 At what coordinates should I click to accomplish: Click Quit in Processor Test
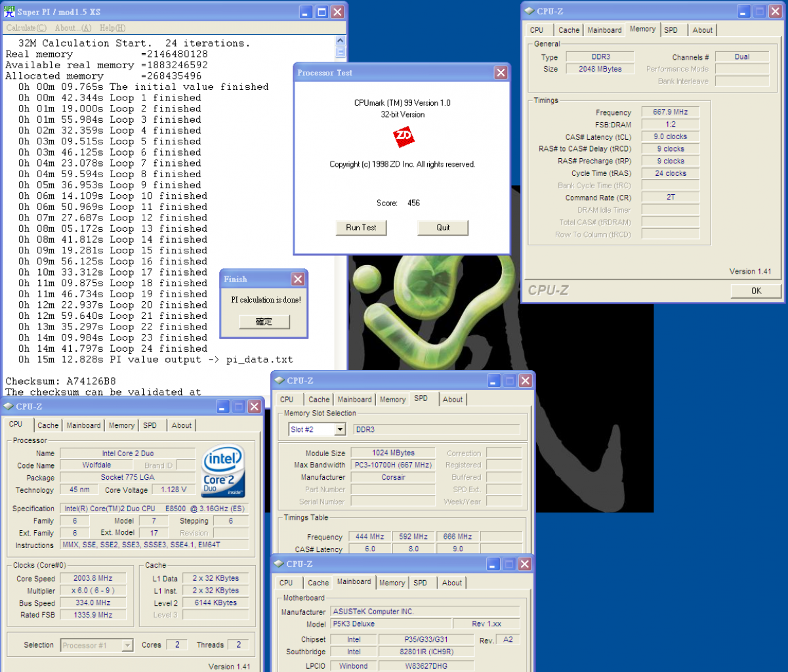click(x=444, y=228)
